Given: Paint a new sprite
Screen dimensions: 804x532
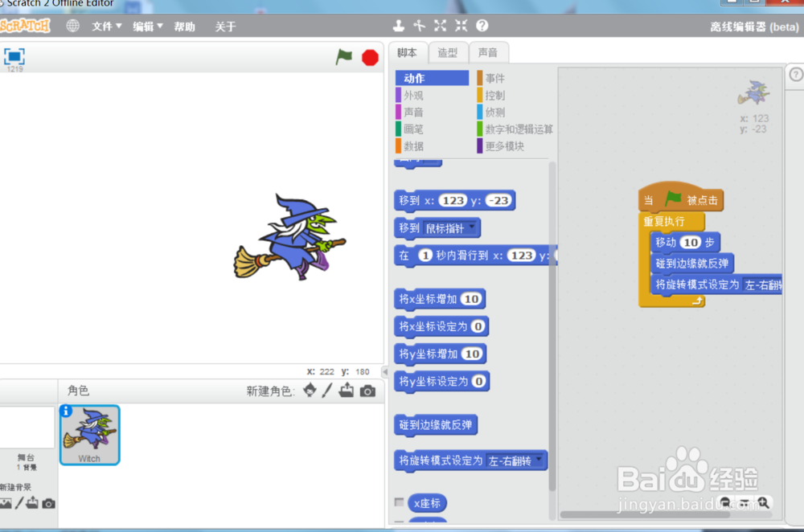Looking at the screenshot, I should pos(327,391).
